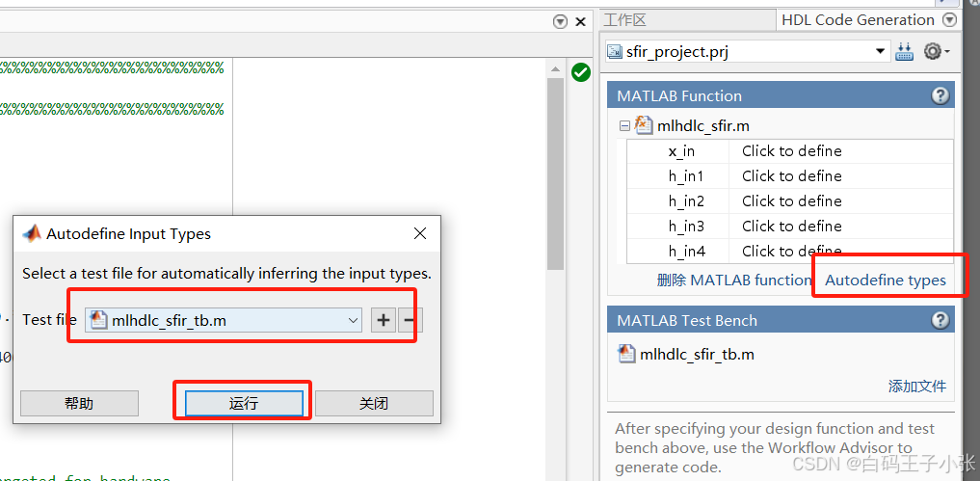Open help for MATLAB Test Bench section
The height and width of the screenshot is (481, 980).
click(x=940, y=320)
